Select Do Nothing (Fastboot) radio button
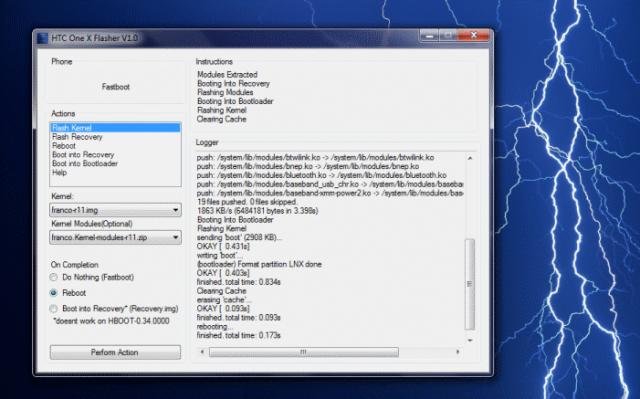The image size is (640, 399). [x=53, y=277]
